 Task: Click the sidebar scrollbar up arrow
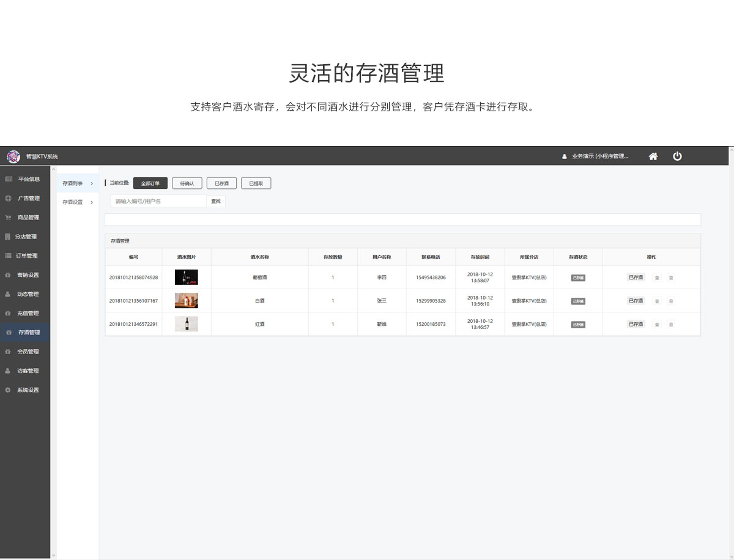pos(53,169)
